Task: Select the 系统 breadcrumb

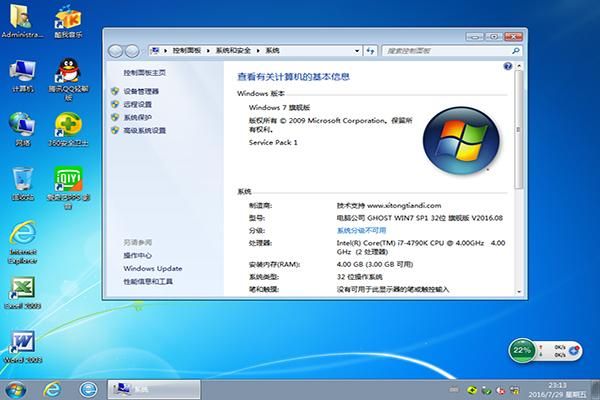Action: (x=272, y=51)
